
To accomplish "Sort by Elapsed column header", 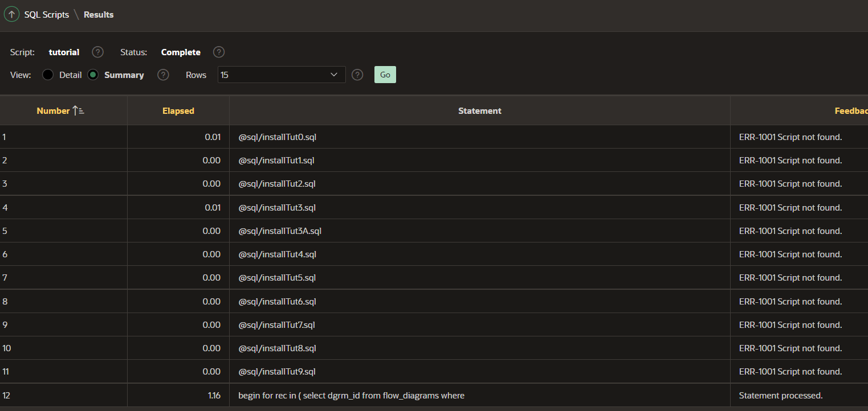I will point(178,111).
